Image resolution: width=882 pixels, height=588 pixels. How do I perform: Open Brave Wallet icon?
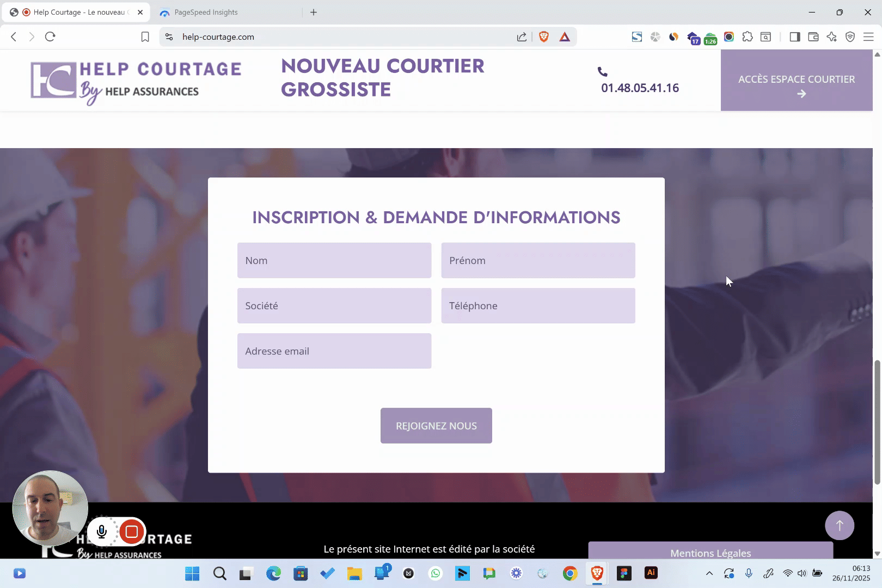[813, 36]
